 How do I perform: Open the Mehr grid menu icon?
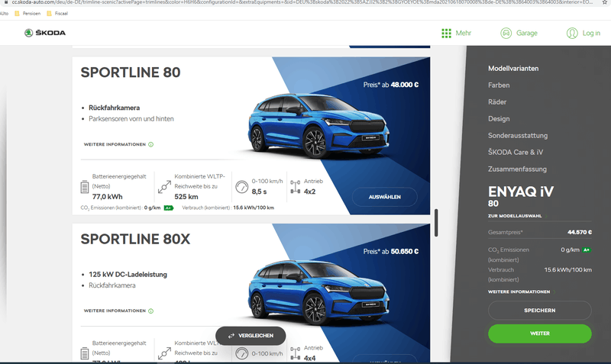[x=446, y=33]
